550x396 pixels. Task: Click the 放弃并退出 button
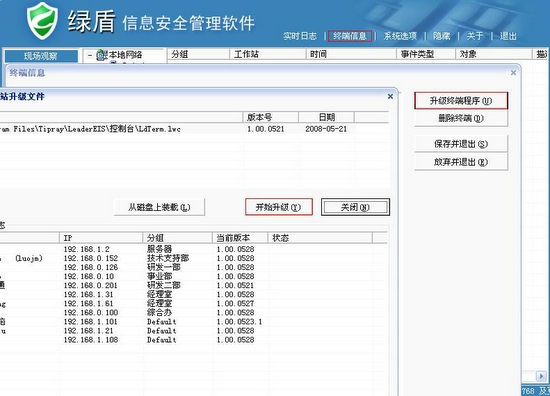[461, 162]
